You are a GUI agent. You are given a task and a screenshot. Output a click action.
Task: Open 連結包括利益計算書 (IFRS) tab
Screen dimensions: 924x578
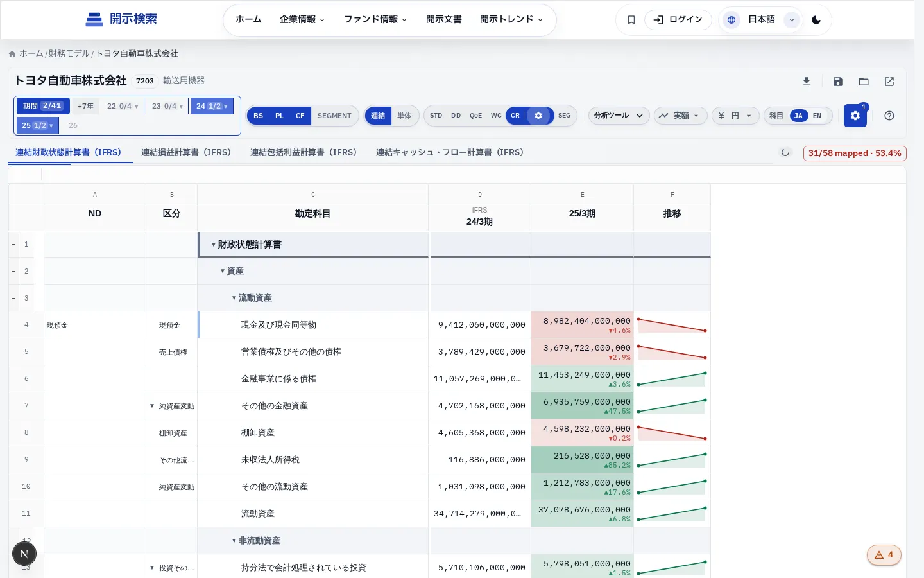point(304,153)
